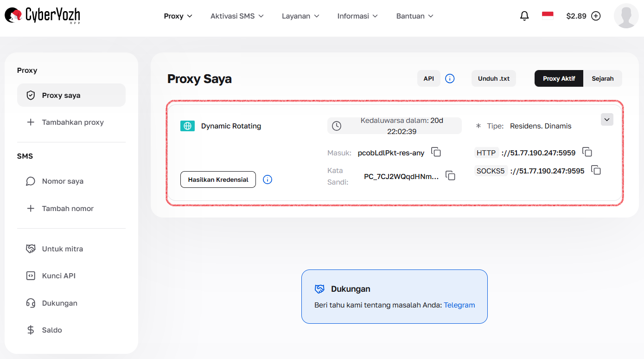Open the Telegram support link
The image size is (644, 359).
pos(459,305)
